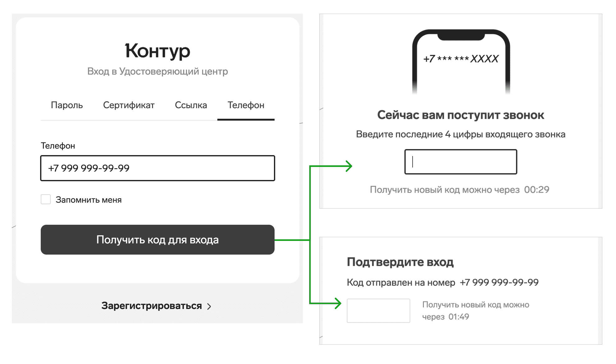
Task: Select the Телефон login tab
Action: [x=245, y=104]
